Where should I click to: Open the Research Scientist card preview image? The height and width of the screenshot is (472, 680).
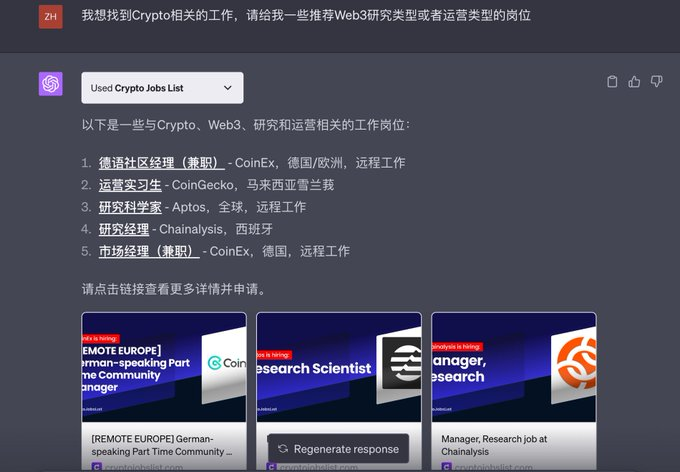338,366
